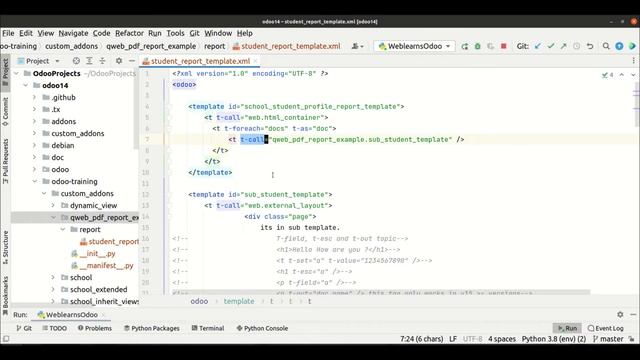Click inspection problems checkmark indicator
Viewport: 640px width, 360px height.
click(607, 75)
